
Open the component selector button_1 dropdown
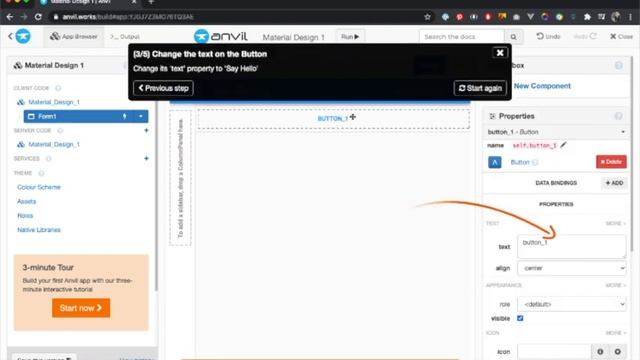pyautogui.click(x=556, y=132)
